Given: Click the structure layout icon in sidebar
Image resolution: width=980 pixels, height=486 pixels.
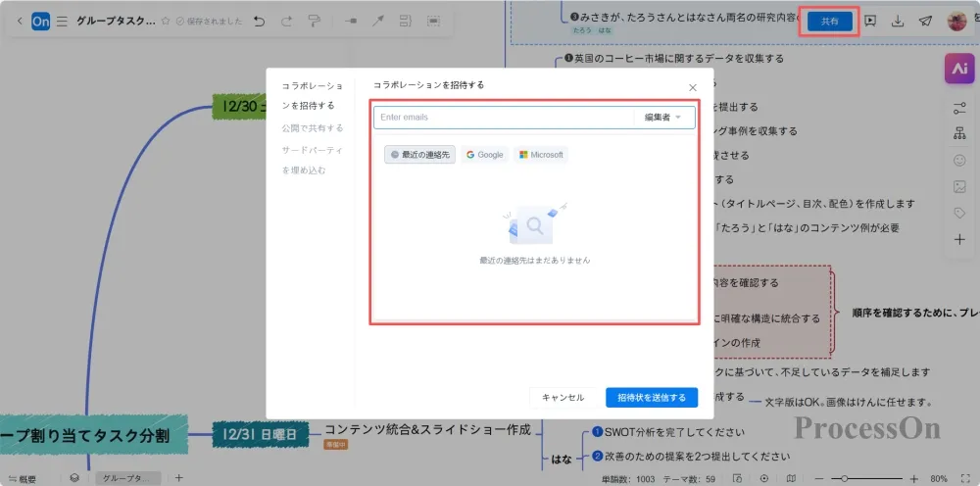Looking at the screenshot, I should click(958, 133).
